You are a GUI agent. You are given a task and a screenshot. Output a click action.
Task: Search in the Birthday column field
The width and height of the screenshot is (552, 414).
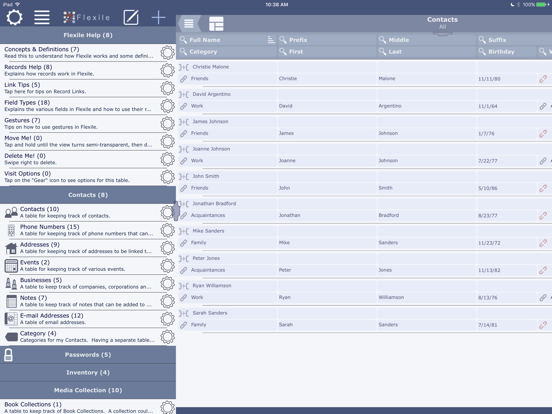point(506,52)
